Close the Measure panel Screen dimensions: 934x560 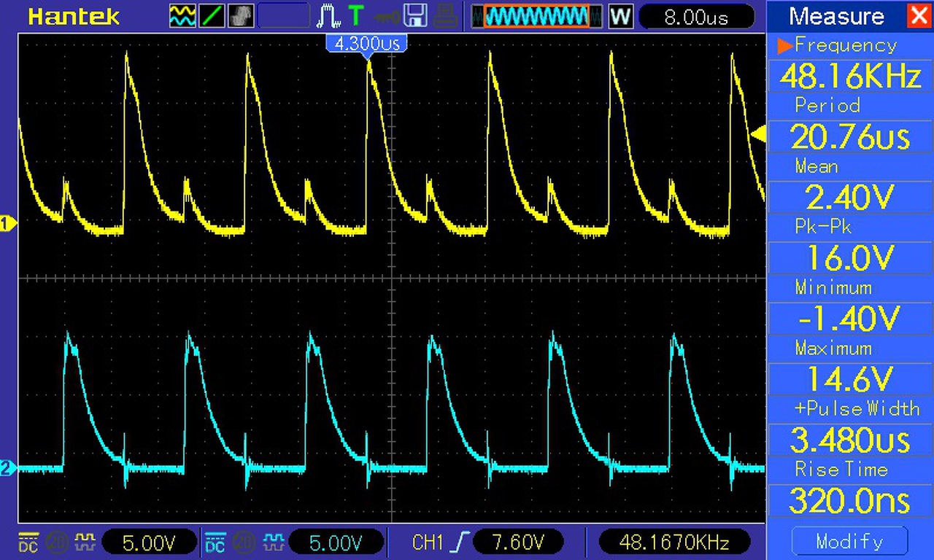pyautogui.click(x=919, y=16)
